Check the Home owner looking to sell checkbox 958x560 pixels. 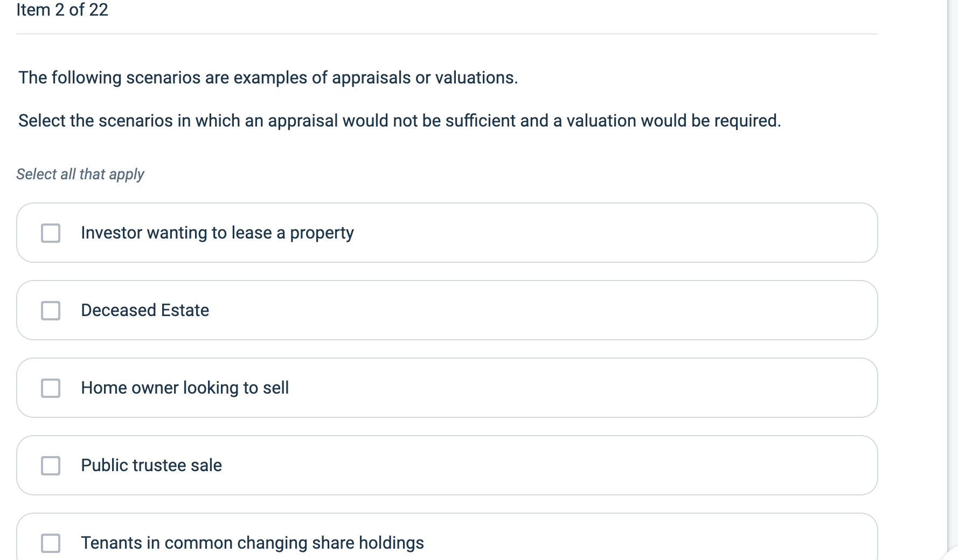coord(50,388)
